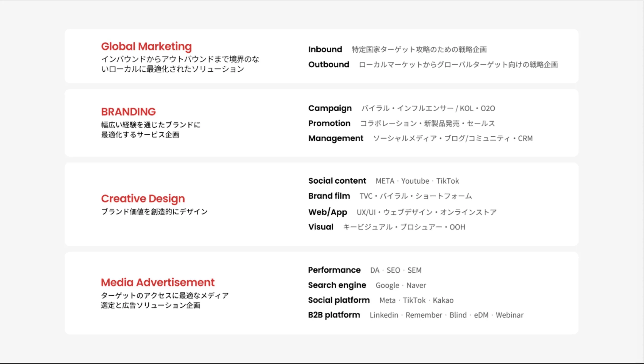The image size is (644, 364).
Task: Click the BRANDING section heading
Action: (128, 112)
